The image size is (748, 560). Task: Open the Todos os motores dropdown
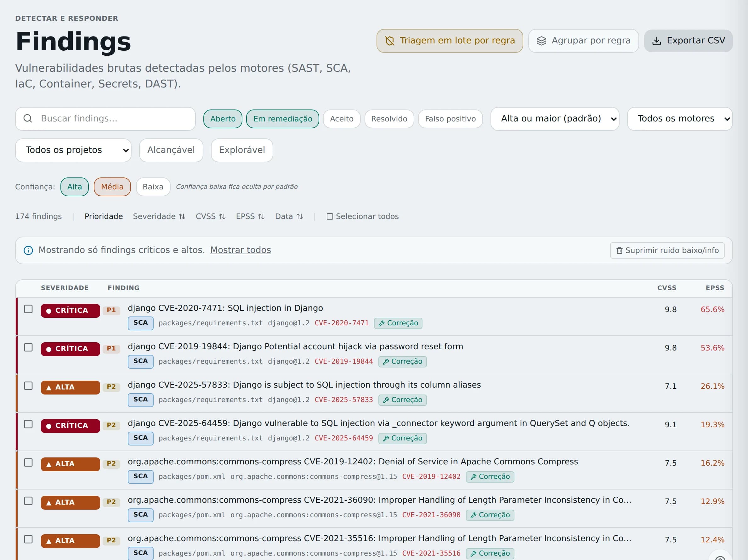[680, 119]
